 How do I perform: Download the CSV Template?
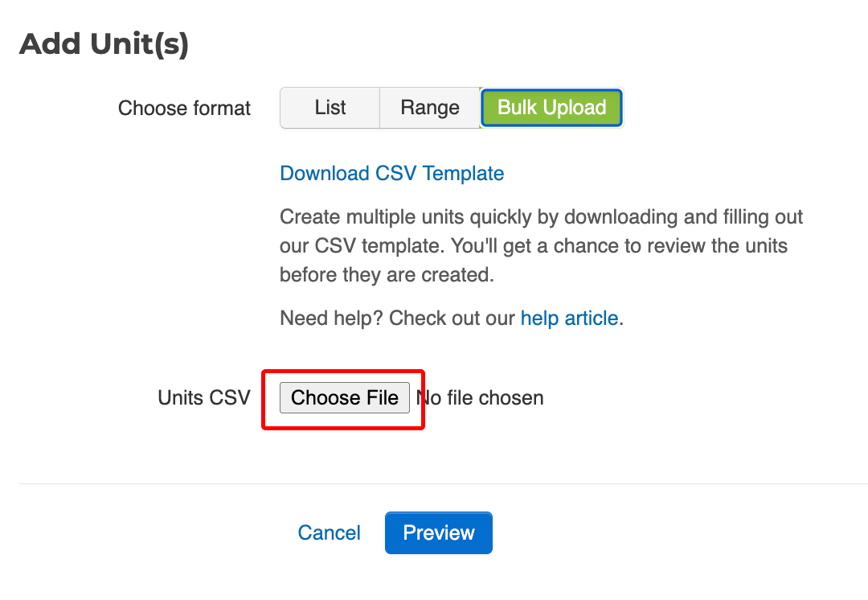[x=391, y=173]
